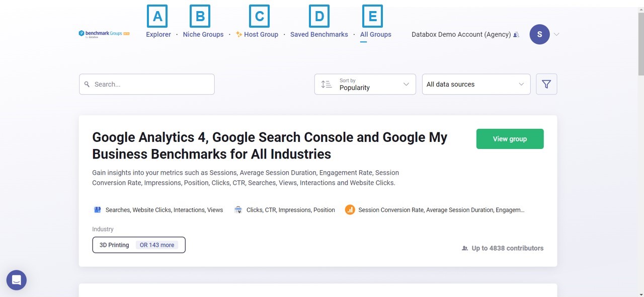Image resolution: width=644 pixels, height=297 pixels.
Task: Click inside the Search field
Action: (x=146, y=84)
